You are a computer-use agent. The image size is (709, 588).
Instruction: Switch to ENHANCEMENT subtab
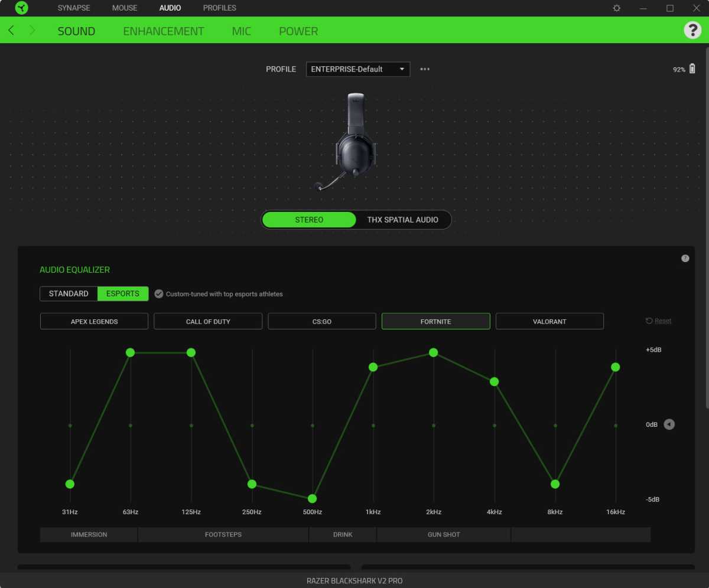[164, 31]
